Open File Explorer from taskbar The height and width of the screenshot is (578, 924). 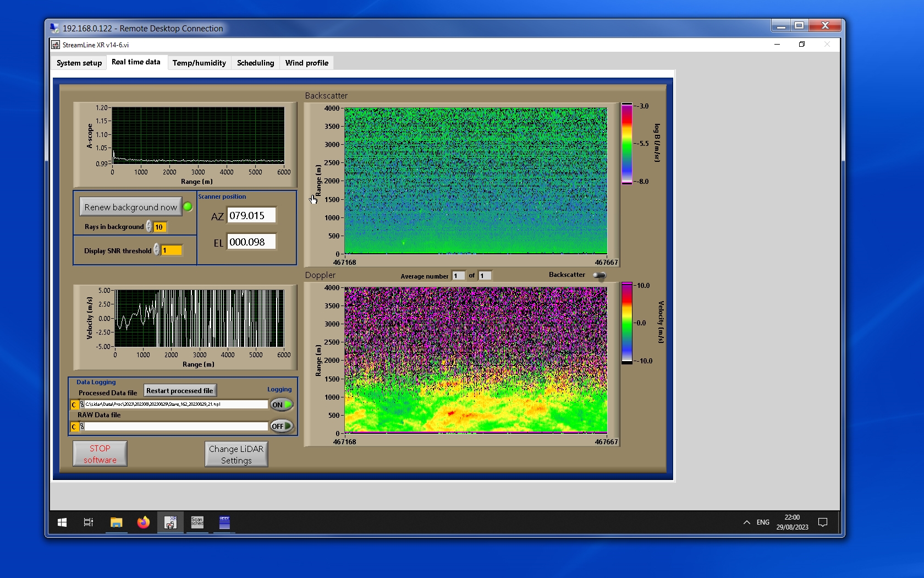point(116,522)
